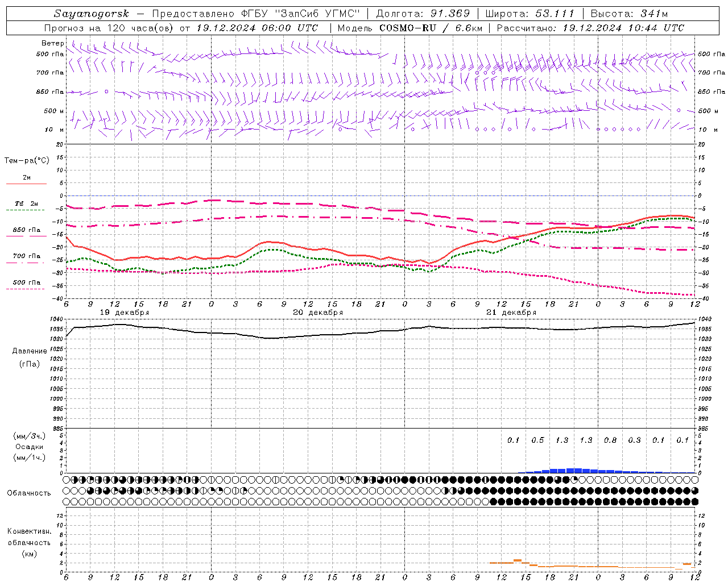Click the '0.8' precipitation amount value

(610, 440)
